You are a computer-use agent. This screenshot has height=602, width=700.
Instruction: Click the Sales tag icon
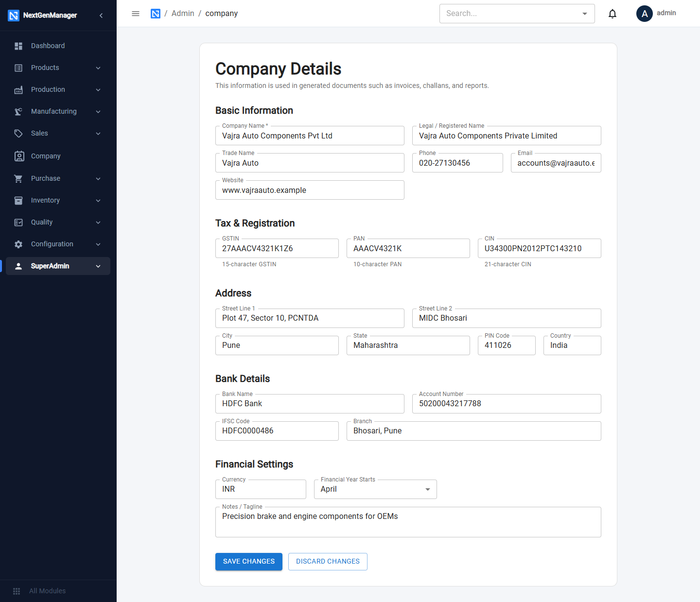click(18, 134)
